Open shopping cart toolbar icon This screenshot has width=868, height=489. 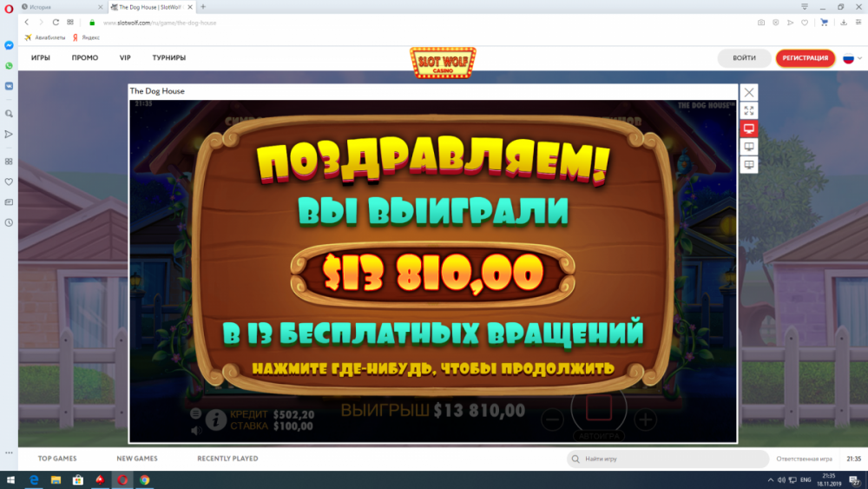click(825, 23)
